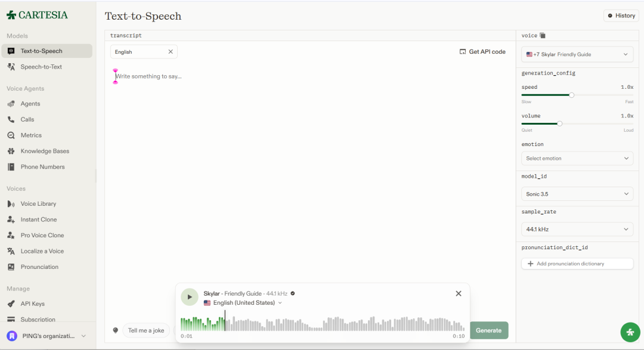
Task: Click the transcript text input area
Action: (x=309, y=193)
